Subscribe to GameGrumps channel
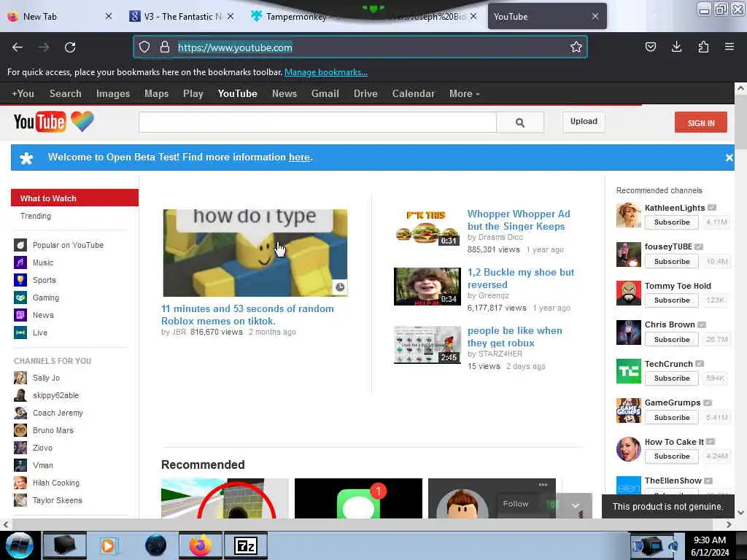 (672, 418)
